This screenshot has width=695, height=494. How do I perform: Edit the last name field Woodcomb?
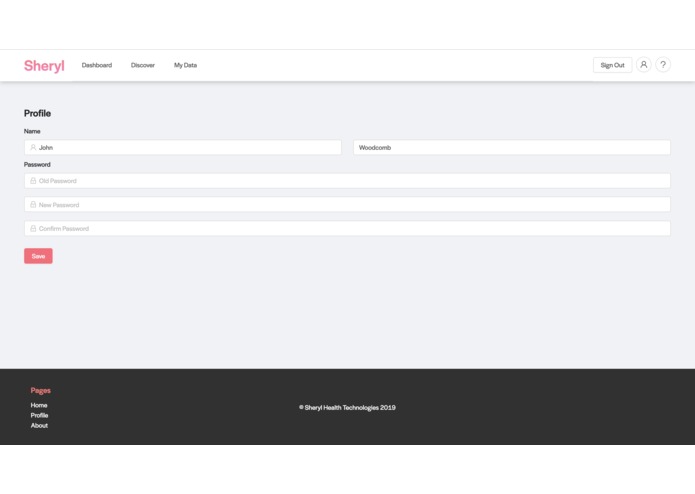tap(511, 148)
